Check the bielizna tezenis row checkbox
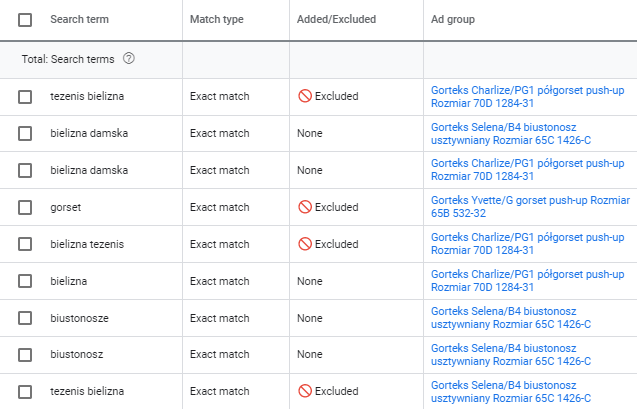Viewport: 637px width, 409px height. tap(25, 244)
